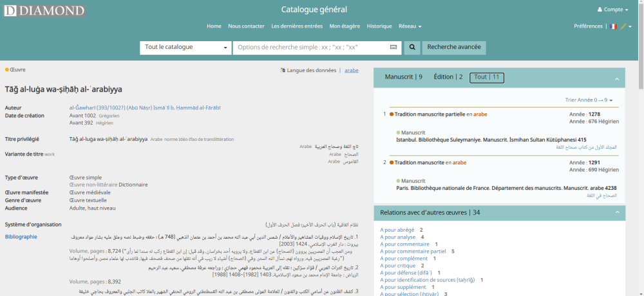Select the Tout tab
Image resolution: width=644 pixels, height=296 pixels.
coord(487,77)
